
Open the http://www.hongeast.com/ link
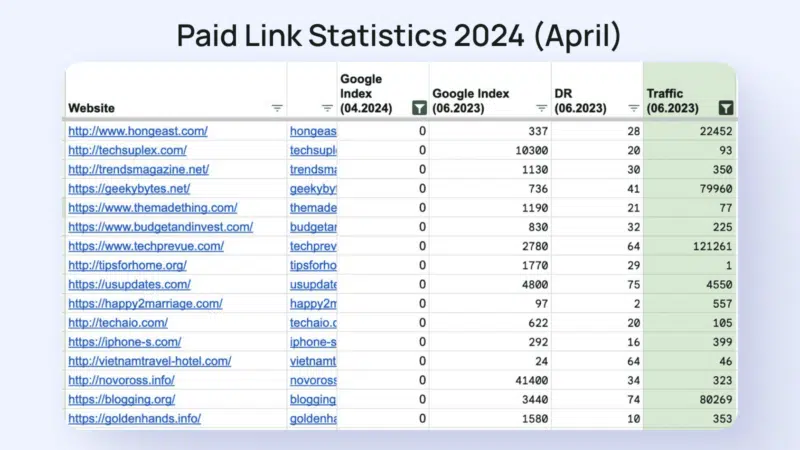click(x=138, y=131)
